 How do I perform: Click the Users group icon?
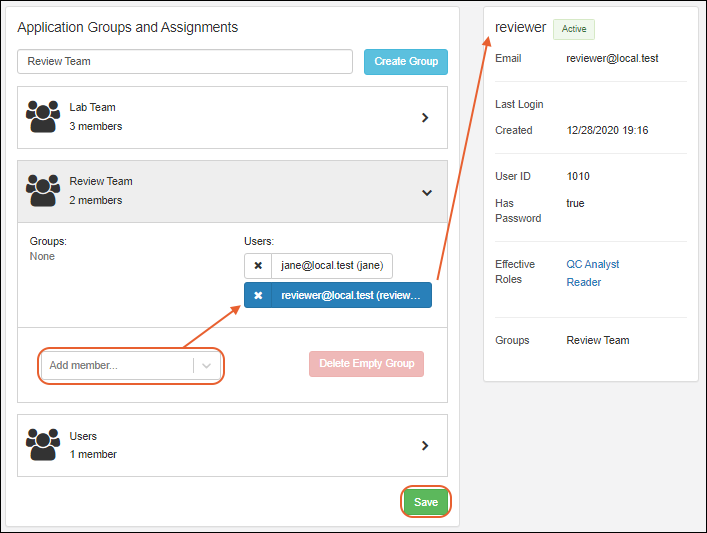coord(43,444)
